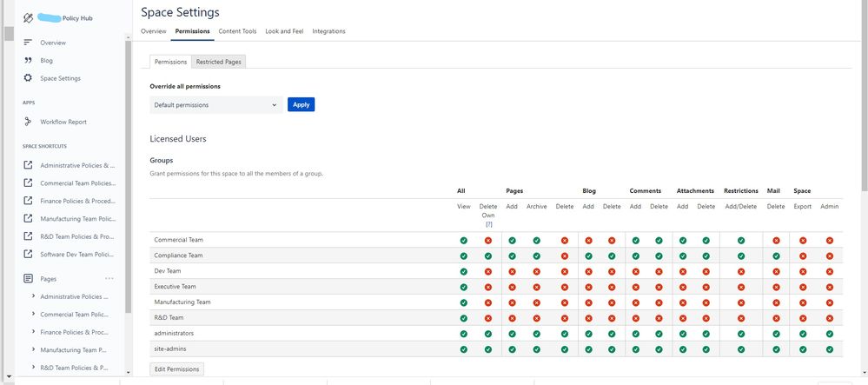Screen dimensions: 868x385
Task: Click the Space Settings gear icon
Action: 28,78
